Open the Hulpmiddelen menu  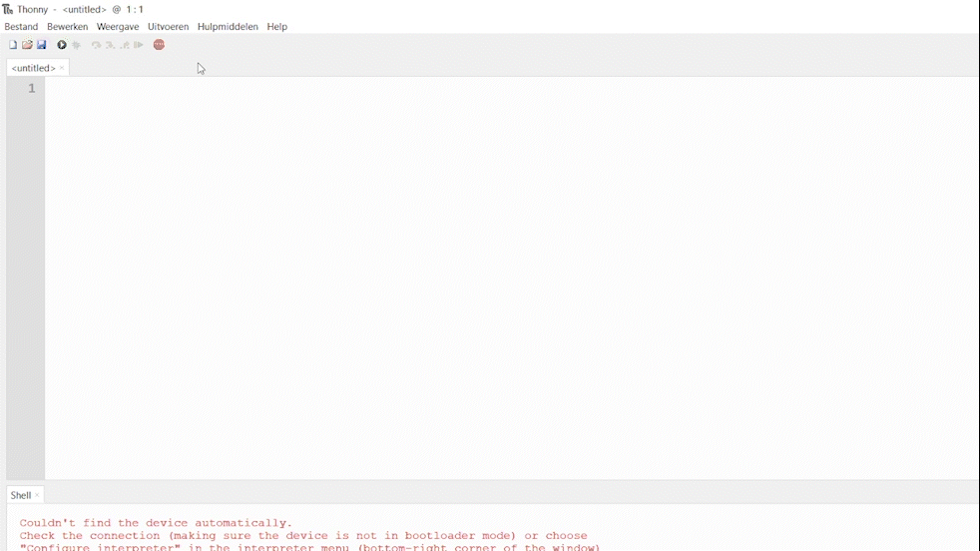click(228, 26)
